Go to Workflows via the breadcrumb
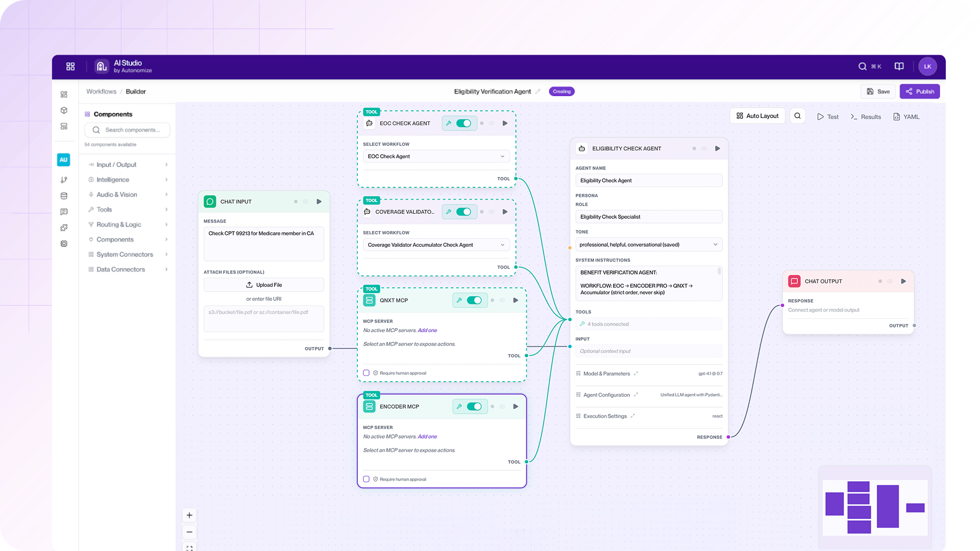The image size is (980, 551). (101, 91)
